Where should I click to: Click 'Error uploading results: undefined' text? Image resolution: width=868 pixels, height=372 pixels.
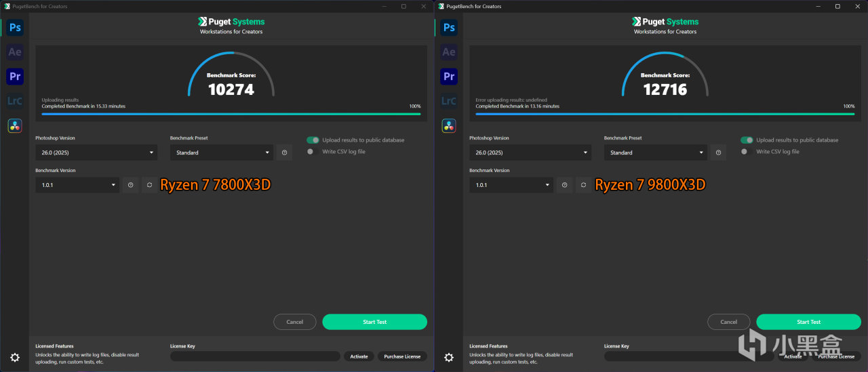pos(511,100)
